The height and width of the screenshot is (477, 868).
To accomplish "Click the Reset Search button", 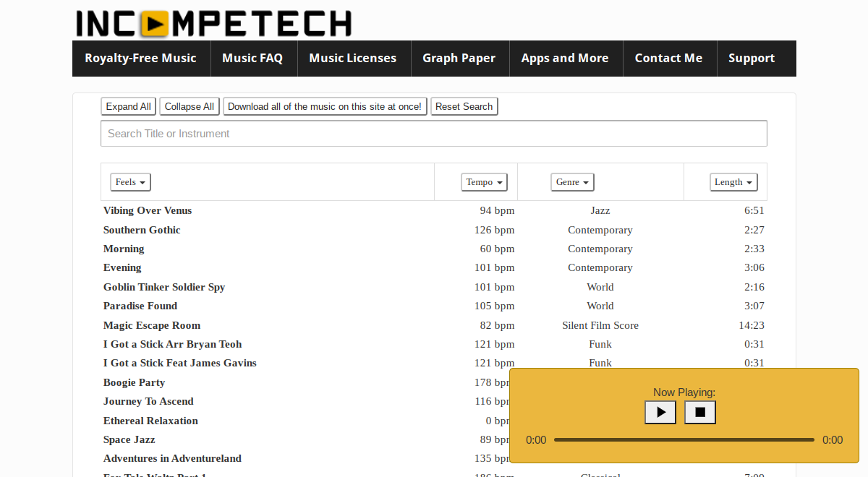I will 464,106.
